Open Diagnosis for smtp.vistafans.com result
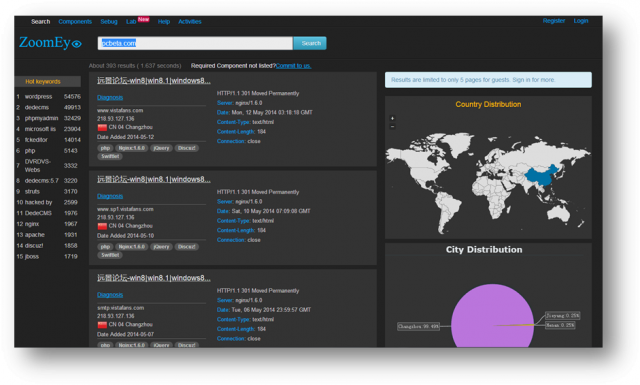640x385 pixels. click(x=110, y=295)
